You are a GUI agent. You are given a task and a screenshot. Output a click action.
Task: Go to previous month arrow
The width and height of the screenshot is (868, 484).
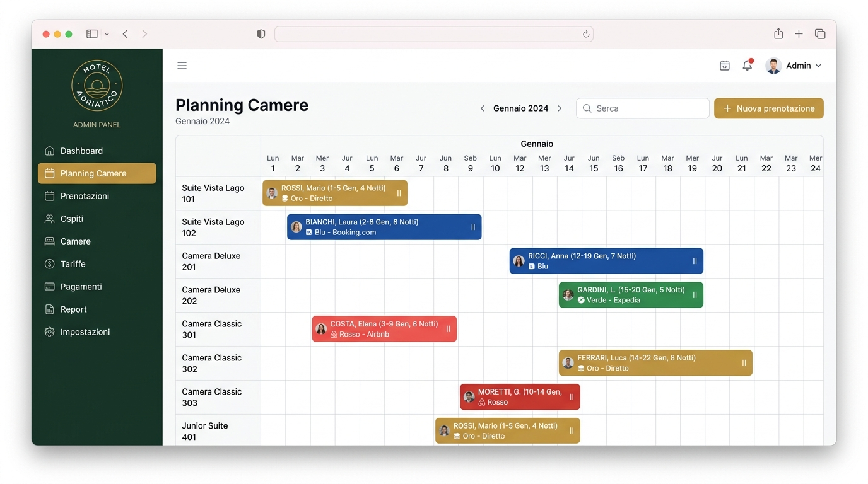click(483, 108)
